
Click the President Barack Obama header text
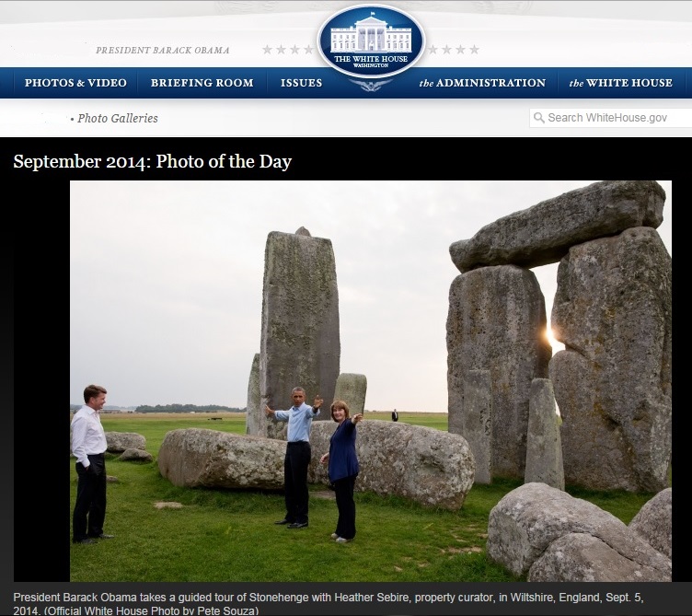[162, 51]
